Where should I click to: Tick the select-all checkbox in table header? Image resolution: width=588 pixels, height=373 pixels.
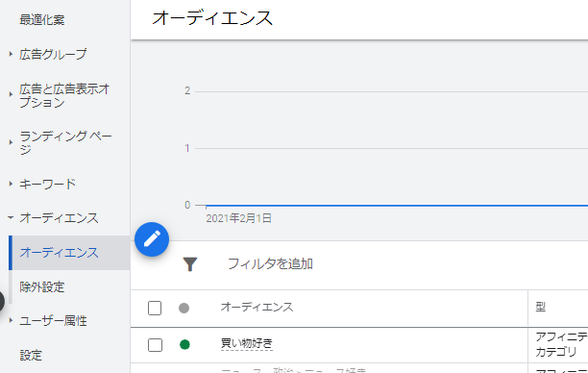[155, 308]
